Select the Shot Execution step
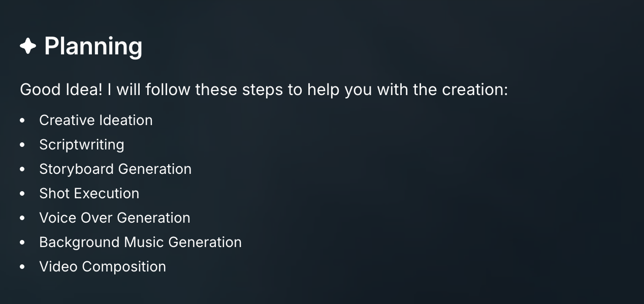This screenshot has height=304, width=644. coord(89,193)
